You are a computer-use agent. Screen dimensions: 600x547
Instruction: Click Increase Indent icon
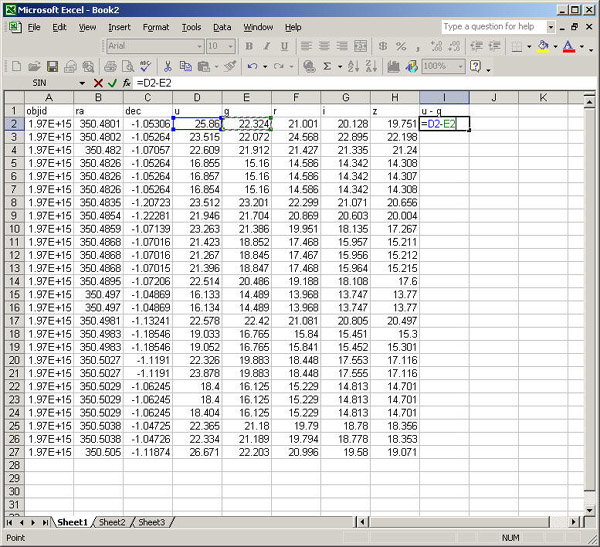point(494,46)
